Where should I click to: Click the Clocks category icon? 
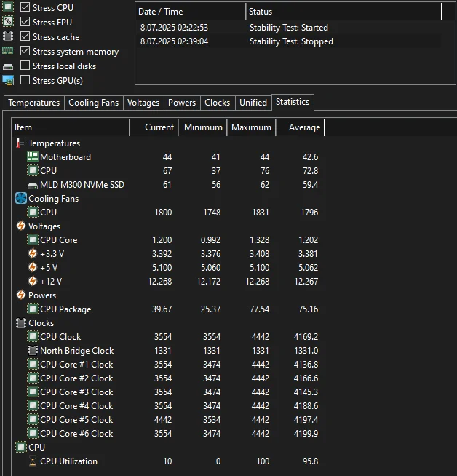[21, 323]
